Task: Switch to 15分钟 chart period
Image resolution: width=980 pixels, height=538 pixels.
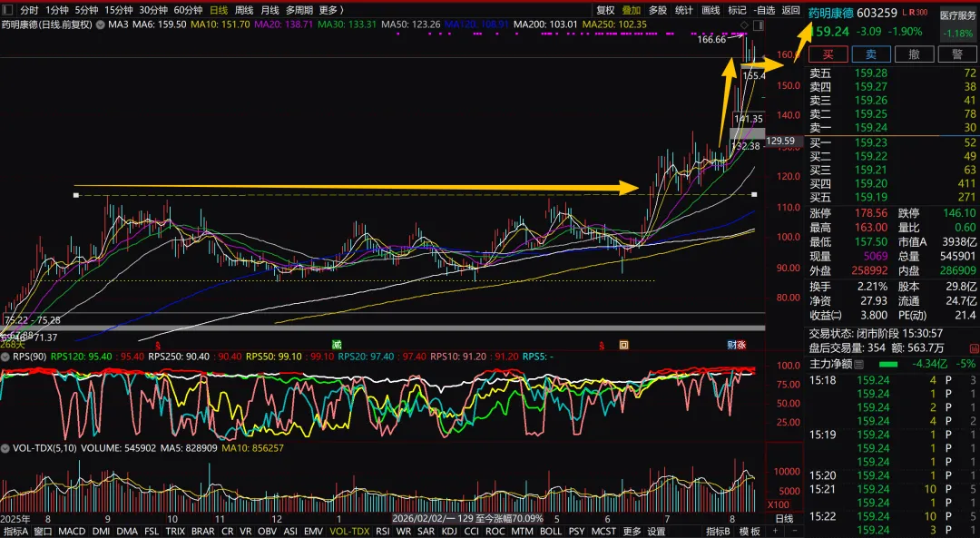Action: pyautogui.click(x=118, y=10)
